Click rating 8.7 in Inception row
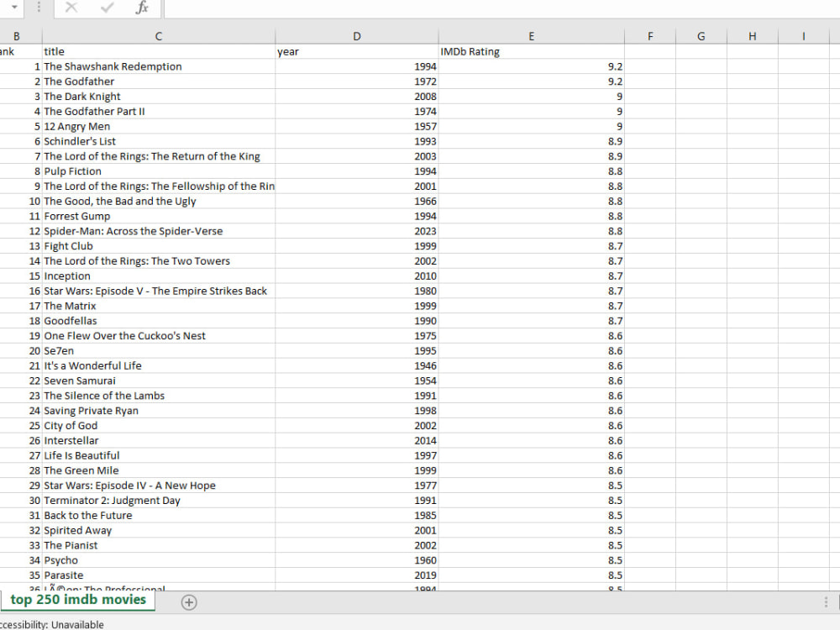 coord(532,276)
